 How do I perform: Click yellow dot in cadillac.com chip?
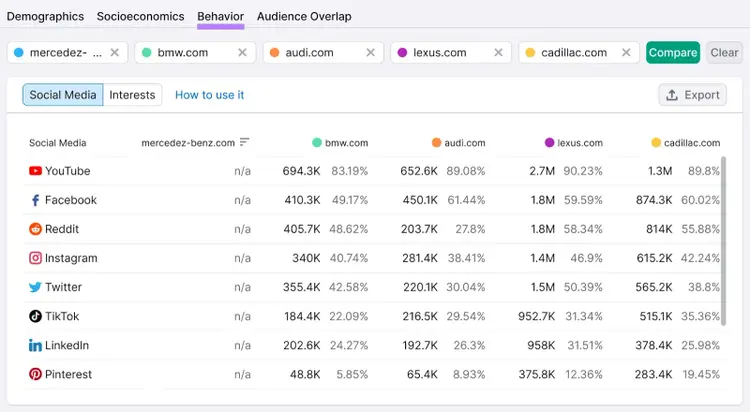coord(530,53)
